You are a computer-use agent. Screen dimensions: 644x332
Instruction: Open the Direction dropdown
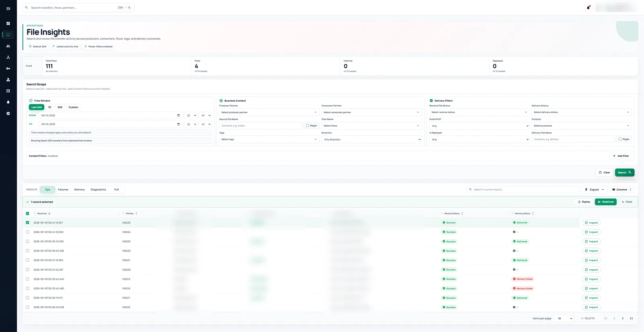tap(372, 139)
